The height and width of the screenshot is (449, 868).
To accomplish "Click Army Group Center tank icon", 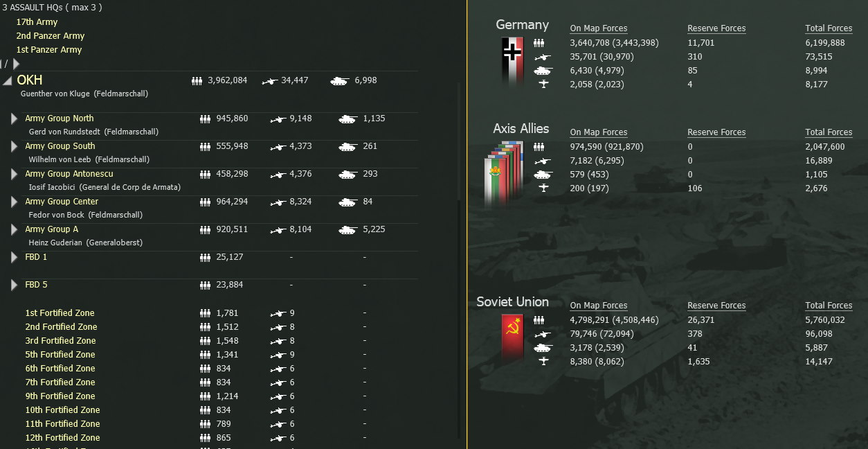I will (x=347, y=202).
